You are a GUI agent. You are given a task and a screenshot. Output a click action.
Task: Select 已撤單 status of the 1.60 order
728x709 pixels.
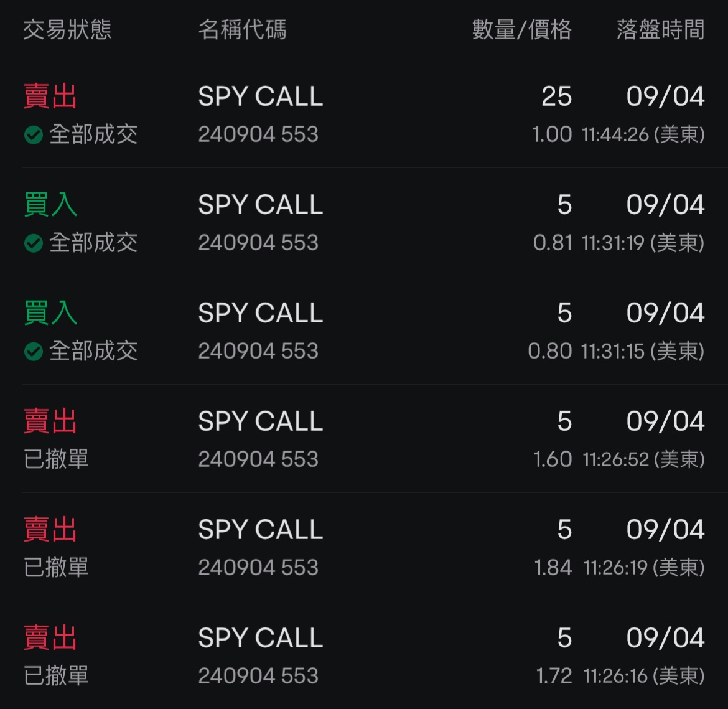[56, 459]
